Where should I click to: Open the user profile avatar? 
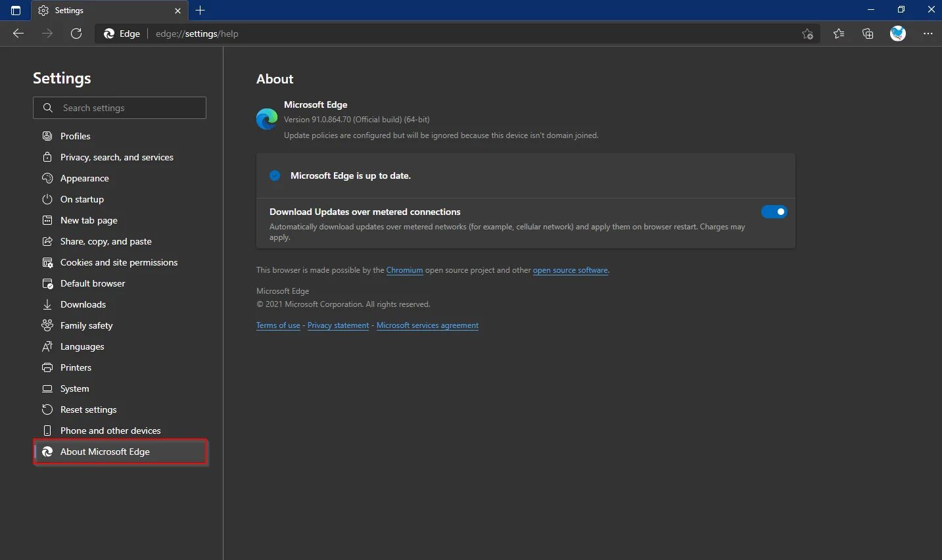point(898,34)
